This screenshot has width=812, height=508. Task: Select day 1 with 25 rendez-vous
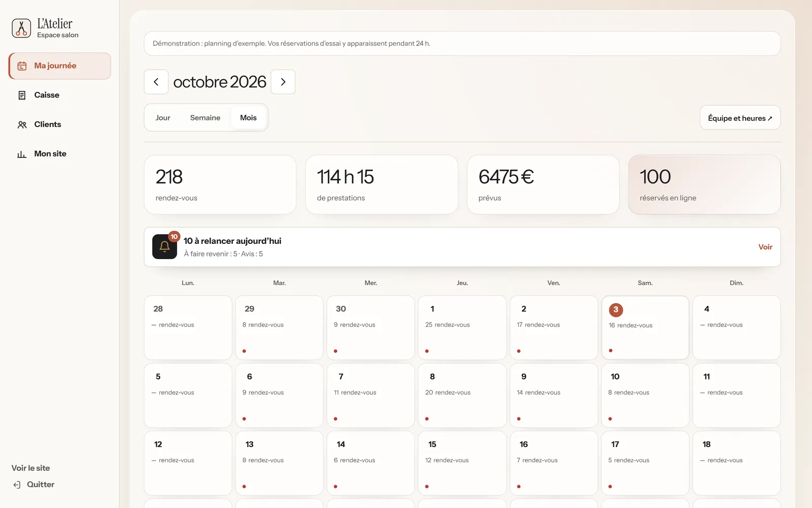click(x=462, y=328)
